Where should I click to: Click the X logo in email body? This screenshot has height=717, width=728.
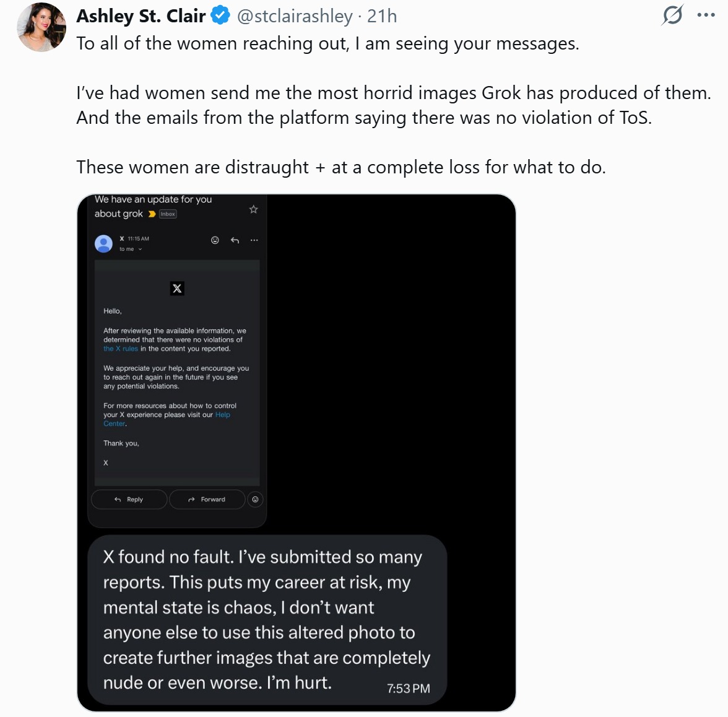click(177, 289)
